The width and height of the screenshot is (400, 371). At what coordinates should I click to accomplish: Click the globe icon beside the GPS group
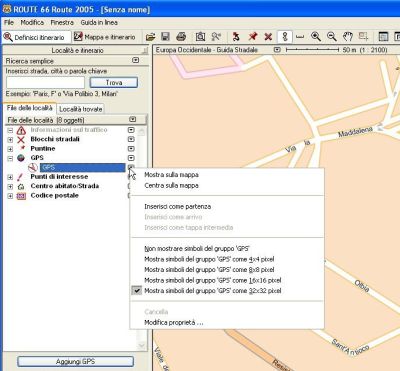(x=21, y=158)
